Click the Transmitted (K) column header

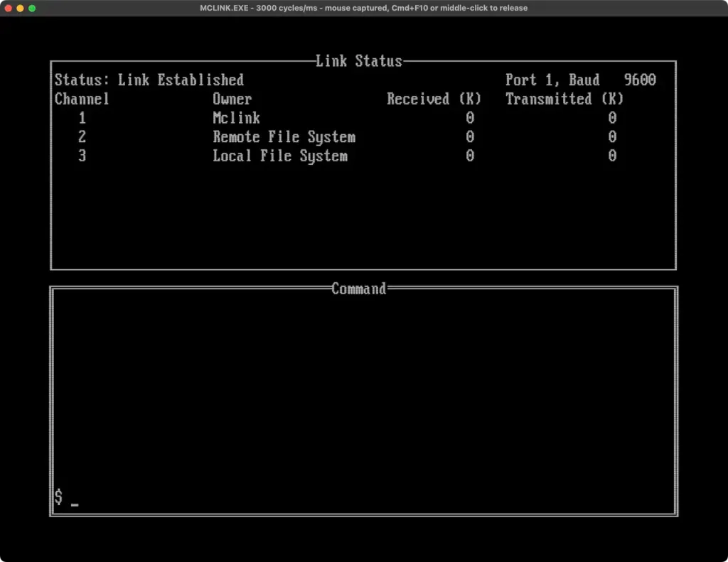[564, 99]
